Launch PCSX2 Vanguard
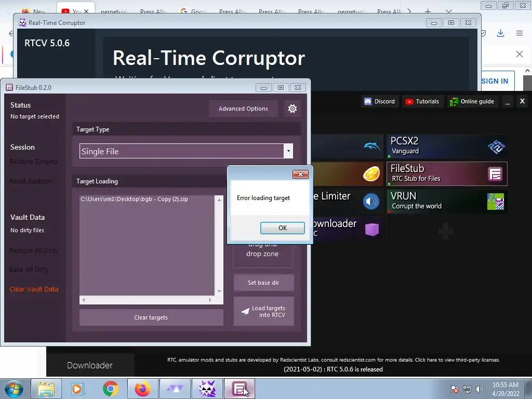Image resolution: width=532 pixels, height=399 pixels. [447, 146]
